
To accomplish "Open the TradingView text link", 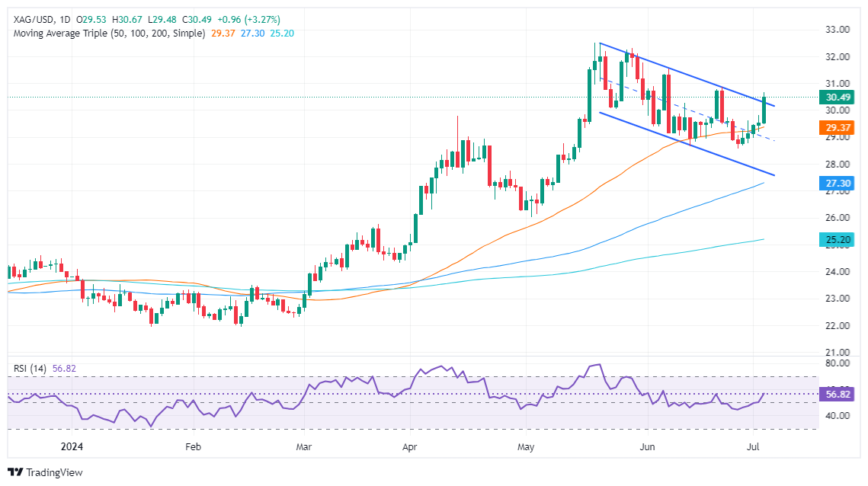I will [x=54, y=472].
